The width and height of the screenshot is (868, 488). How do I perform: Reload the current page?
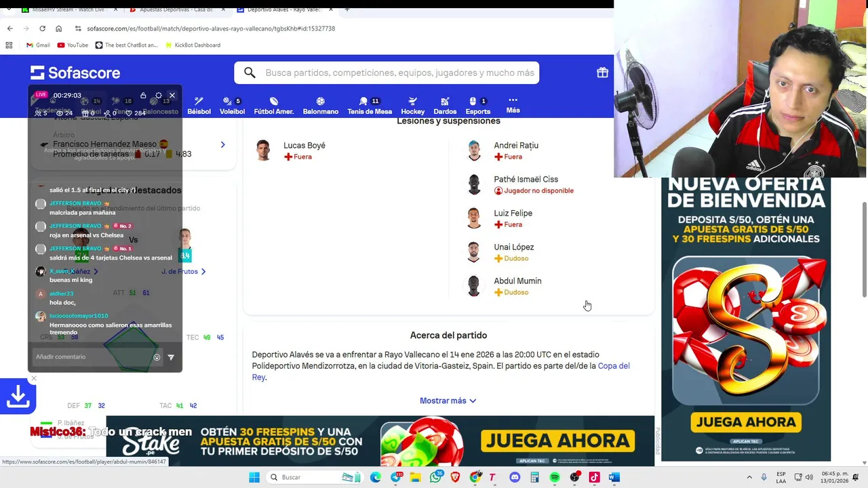[42, 28]
